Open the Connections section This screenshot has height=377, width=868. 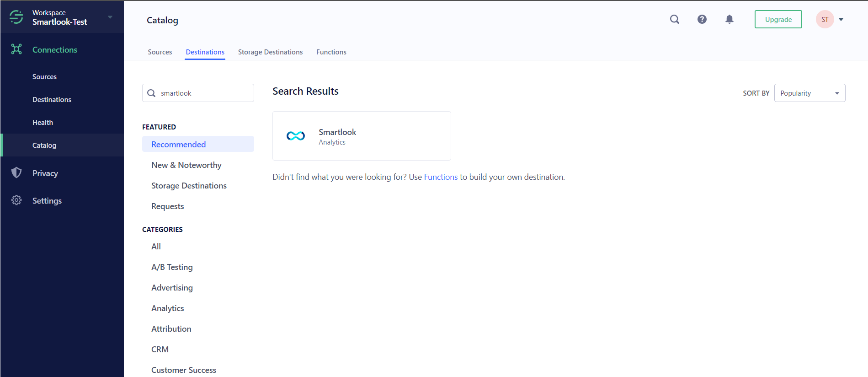click(55, 49)
